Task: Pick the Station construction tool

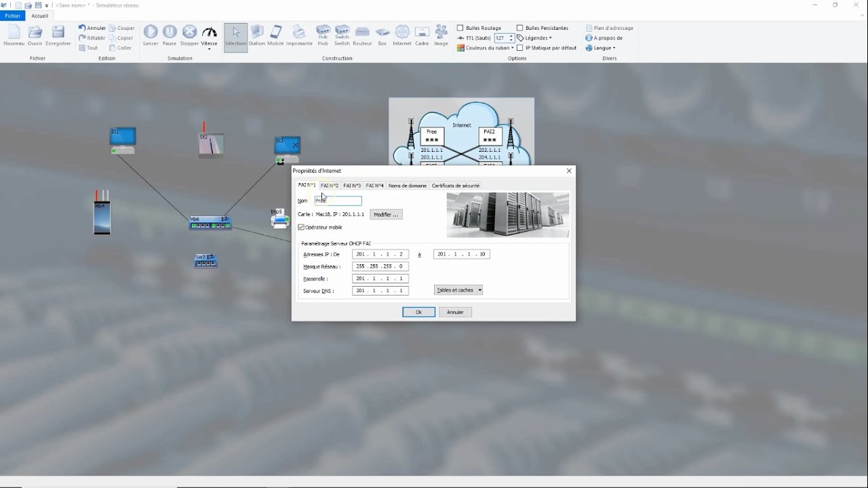Action: click(x=257, y=36)
